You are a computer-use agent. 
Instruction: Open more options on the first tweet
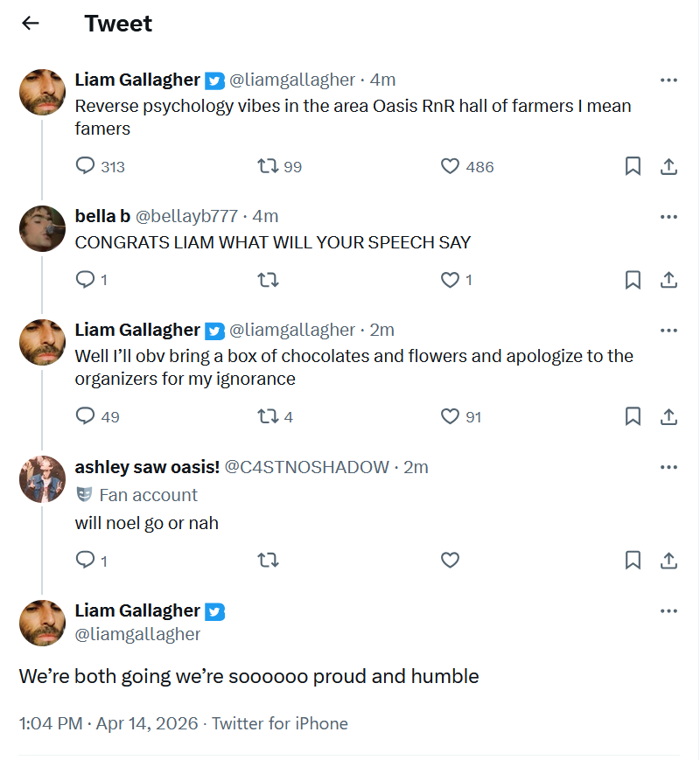click(668, 80)
